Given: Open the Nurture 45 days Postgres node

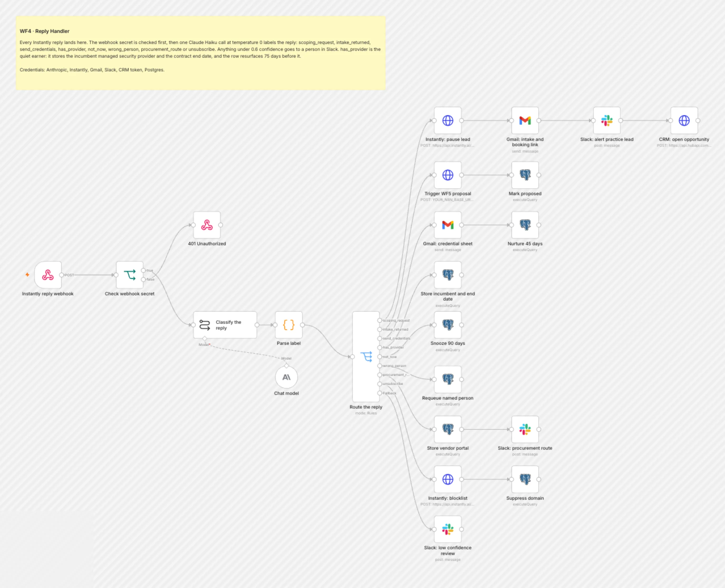Looking at the screenshot, I should click(525, 225).
